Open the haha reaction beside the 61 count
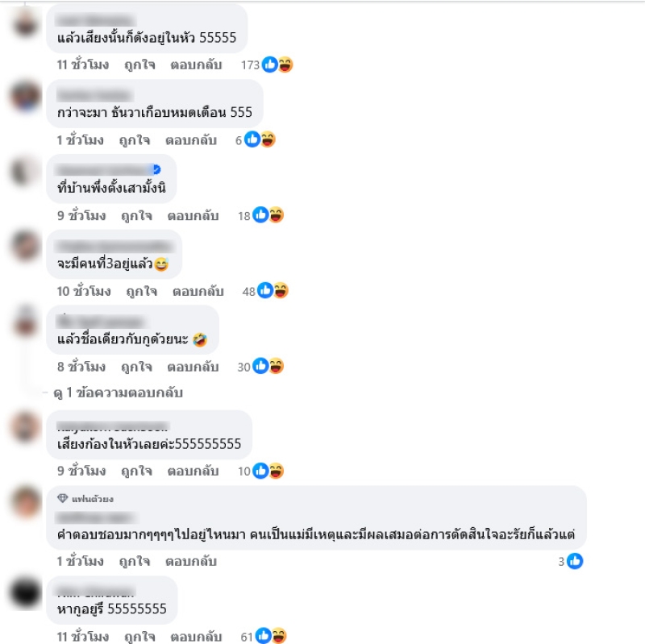The height and width of the screenshot is (644, 645). point(278,636)
